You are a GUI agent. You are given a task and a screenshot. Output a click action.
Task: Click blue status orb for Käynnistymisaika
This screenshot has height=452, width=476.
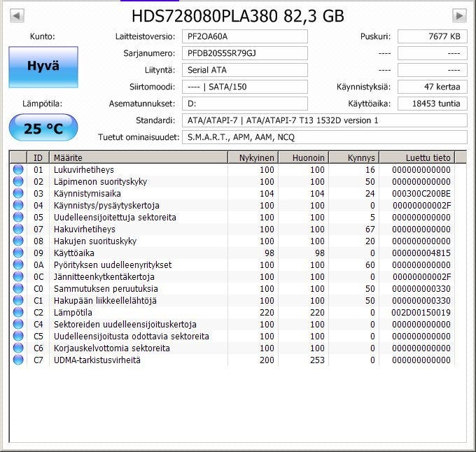coord(18,193)
